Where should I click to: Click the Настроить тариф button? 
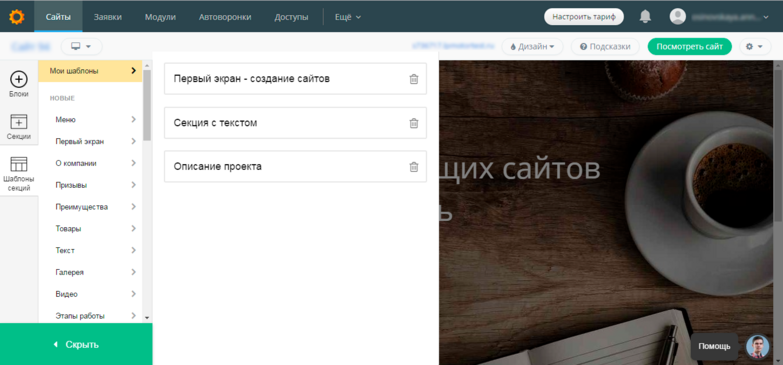click(584, 16)
